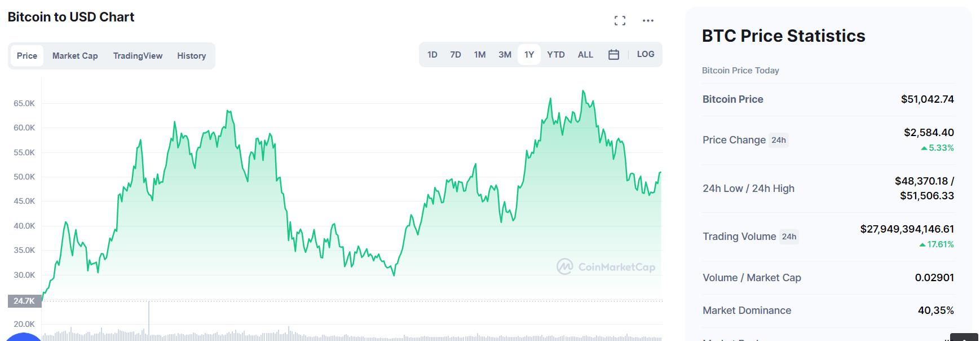Click the 24h badge beside Trading Volume
The image size is (980, 341).
click(789, 237)
